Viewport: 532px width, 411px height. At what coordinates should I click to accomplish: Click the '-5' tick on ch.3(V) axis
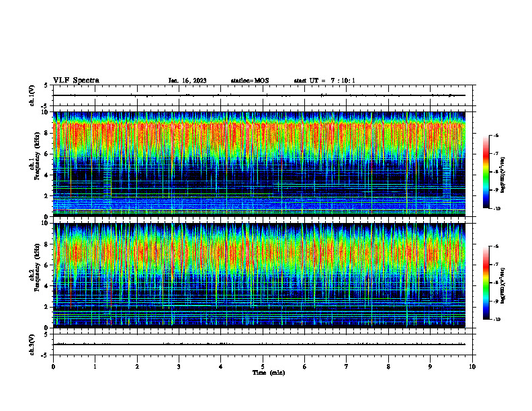(45, 355)
